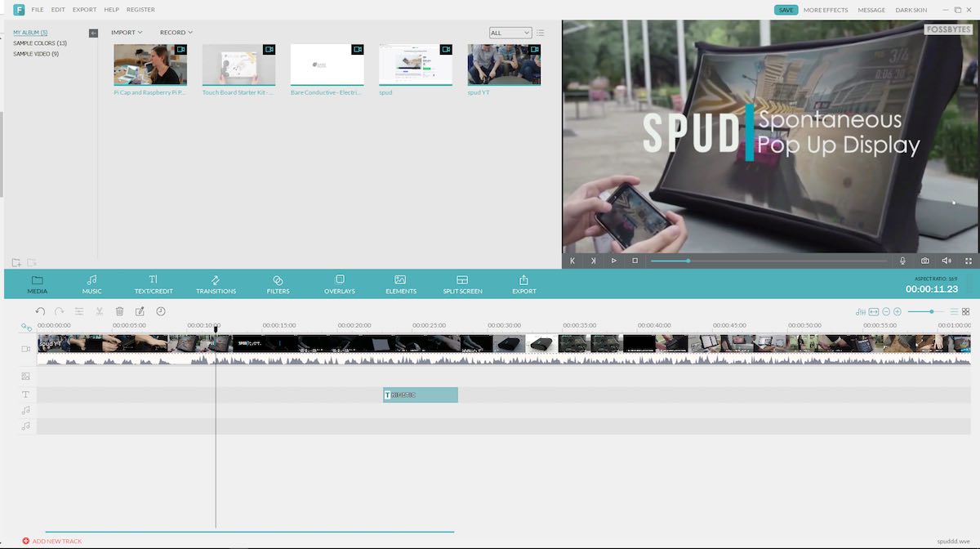Take a snapshot with the camera icon
This screenshot has height=549, width=980.
coord(924,261)
